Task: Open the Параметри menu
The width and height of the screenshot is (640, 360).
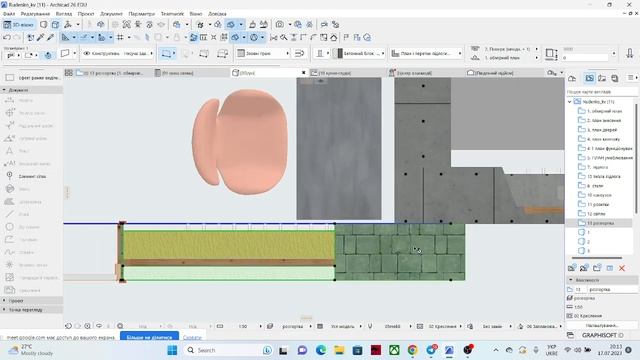Action: (x=142, y=13)
